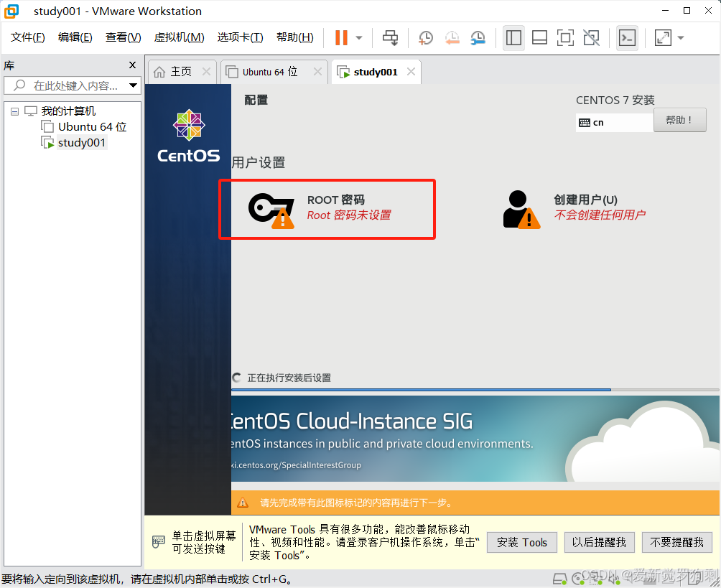
Task: Click the 以后提醒我 button
Action: [599, 543]
